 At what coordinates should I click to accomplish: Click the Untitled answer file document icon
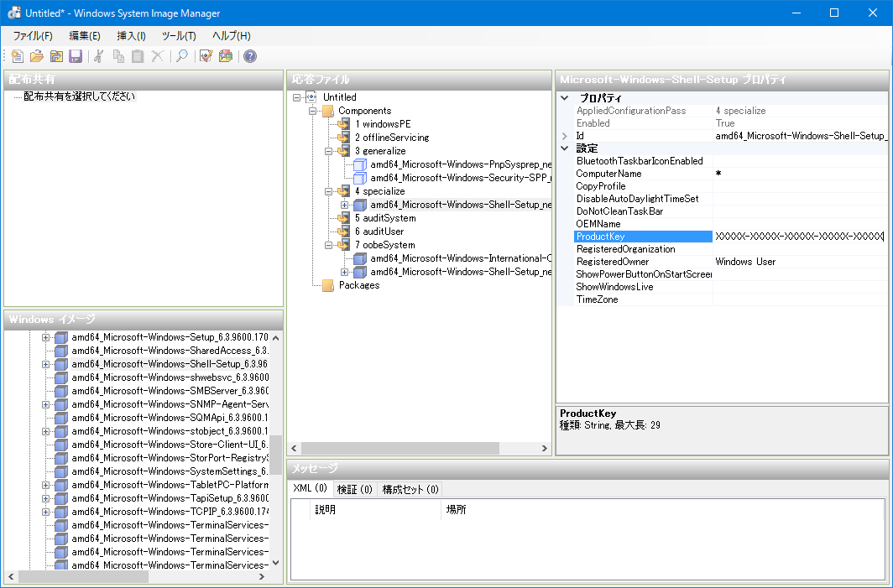coord(311,97)
